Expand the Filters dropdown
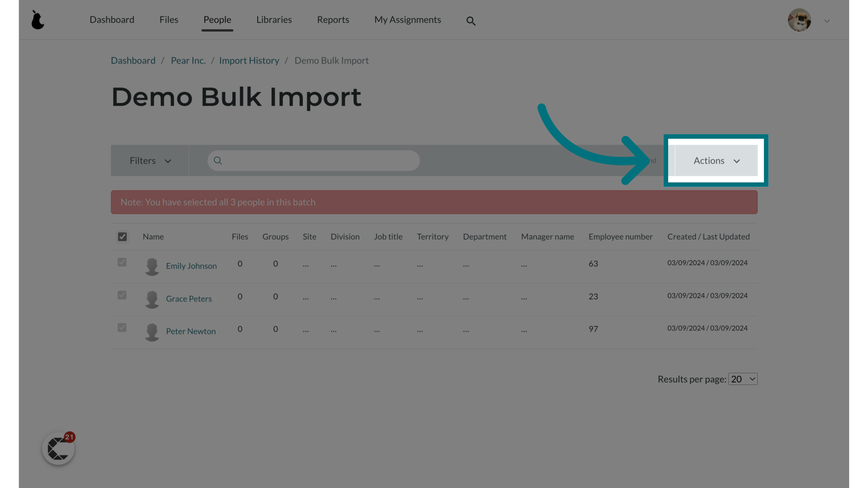This screenshot has width=868, height=488. pyautogui.click(x=150, y=160)
